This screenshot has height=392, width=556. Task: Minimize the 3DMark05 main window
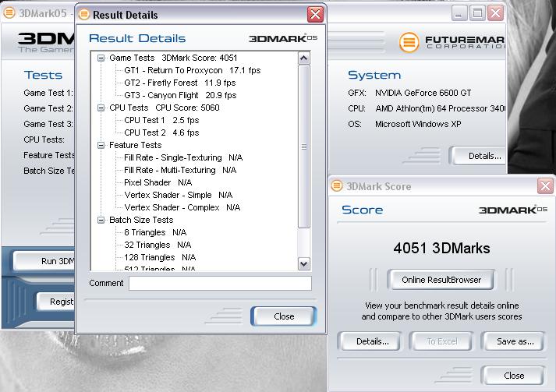click(x=459, y=13)
